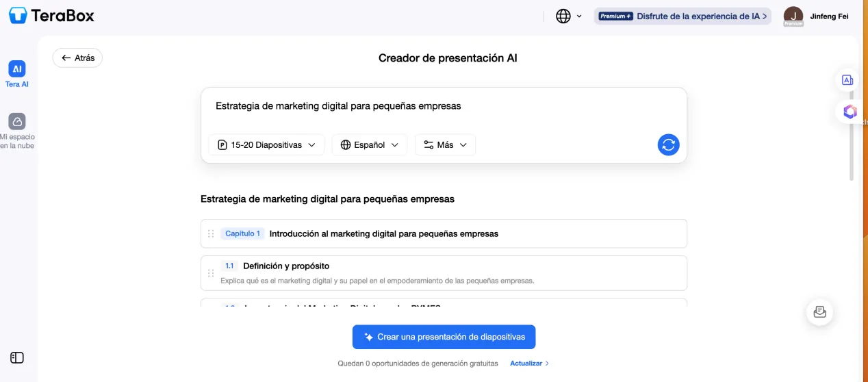Open Tera AI from the sidebar
This screenshot has width=868, height=382.
point(17,74)
